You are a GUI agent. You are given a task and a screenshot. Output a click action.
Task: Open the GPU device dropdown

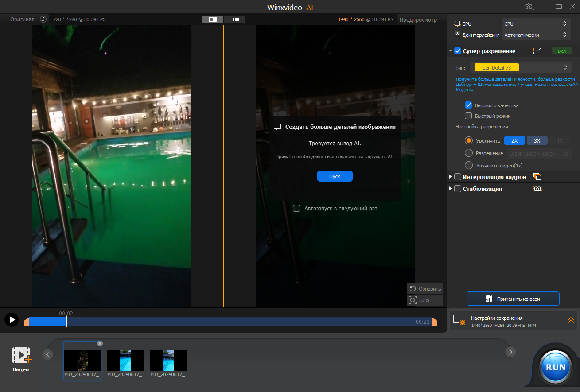pos(536,23)
